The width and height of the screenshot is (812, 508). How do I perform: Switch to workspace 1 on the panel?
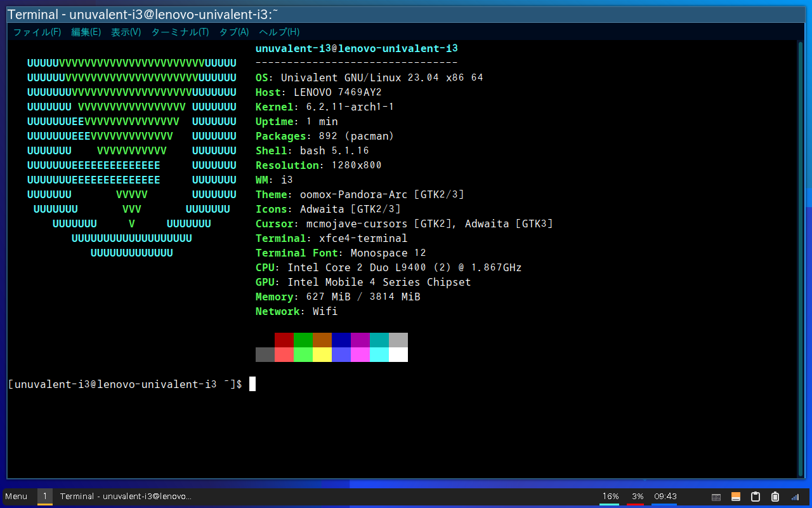45,497
